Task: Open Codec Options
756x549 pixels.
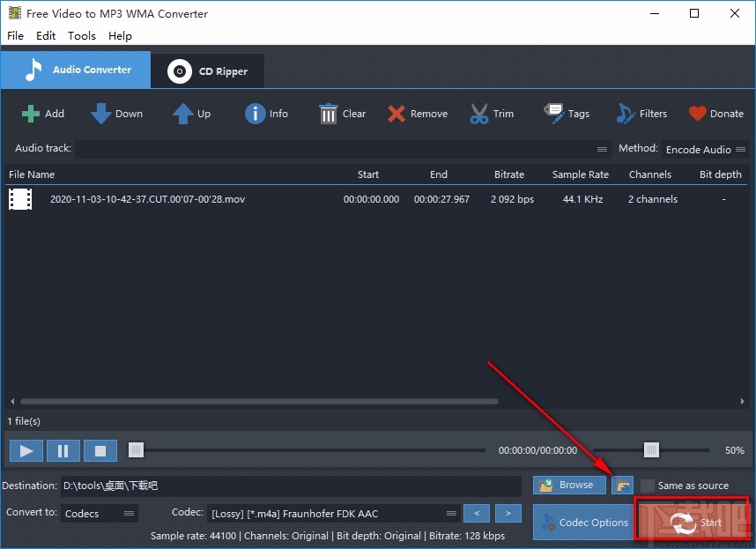Action: (x=583, y=523)
